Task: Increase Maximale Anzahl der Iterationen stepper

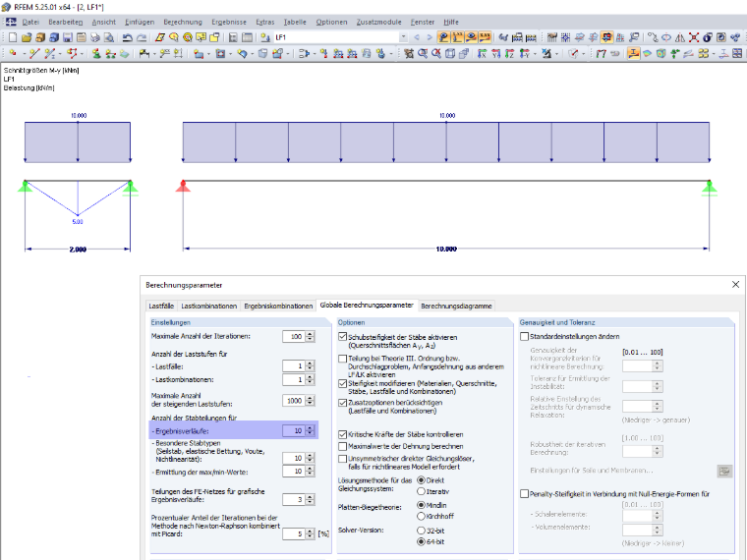Action: [x=311, y=334]
